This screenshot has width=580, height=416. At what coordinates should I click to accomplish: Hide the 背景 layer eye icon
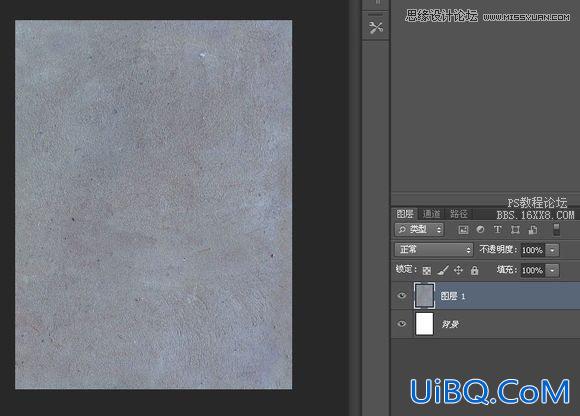coord(402,324)
